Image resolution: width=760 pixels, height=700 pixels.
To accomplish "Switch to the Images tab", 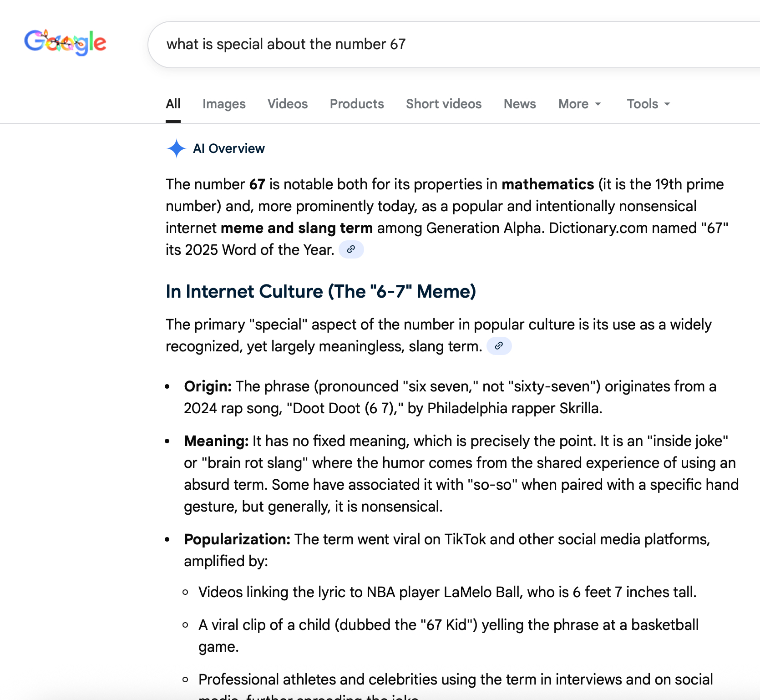I will [224, 104].
